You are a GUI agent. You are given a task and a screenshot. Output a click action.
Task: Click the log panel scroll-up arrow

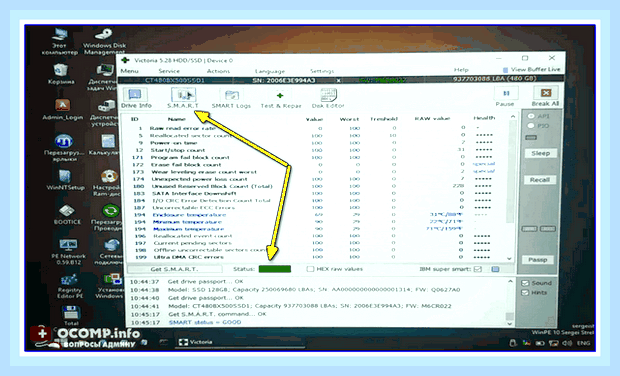[x=510, y=282]
